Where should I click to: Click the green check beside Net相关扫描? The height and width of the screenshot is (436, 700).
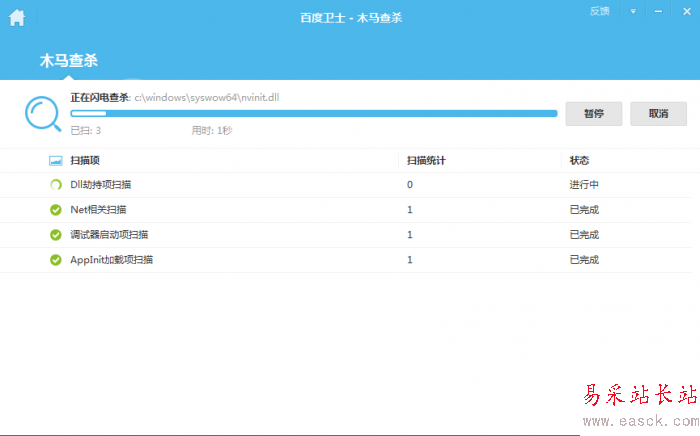(56, 210)
